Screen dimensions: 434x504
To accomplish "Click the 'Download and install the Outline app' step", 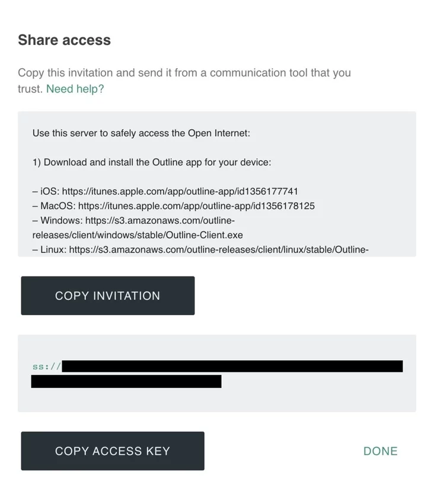I will pyautogui.click(x=151, y=162).
